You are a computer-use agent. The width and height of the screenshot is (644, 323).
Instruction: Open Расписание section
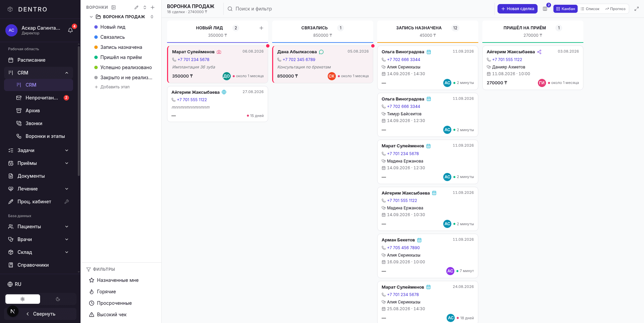click(x=38, y=60)
